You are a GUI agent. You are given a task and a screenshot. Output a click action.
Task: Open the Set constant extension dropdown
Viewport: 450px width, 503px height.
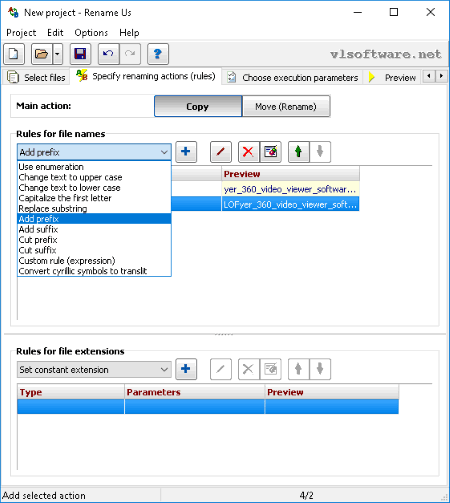click(94, 370)
